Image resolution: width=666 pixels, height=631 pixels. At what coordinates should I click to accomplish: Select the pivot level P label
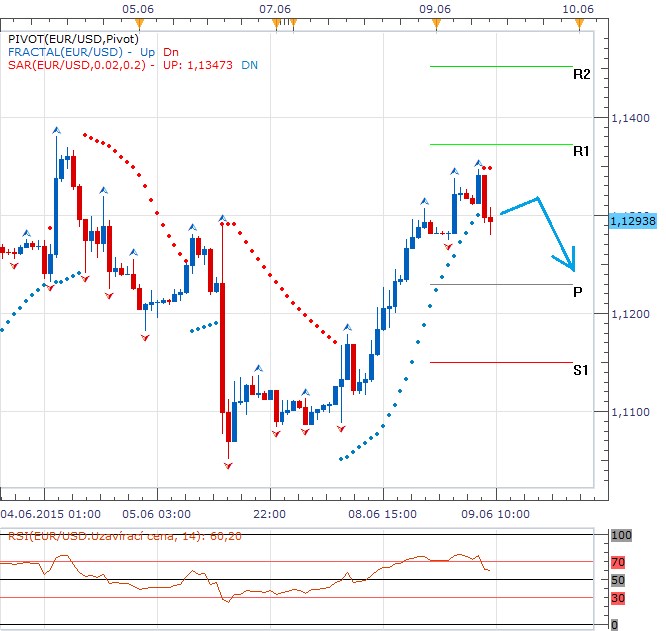pyautogui.click(x=578, y=292)
